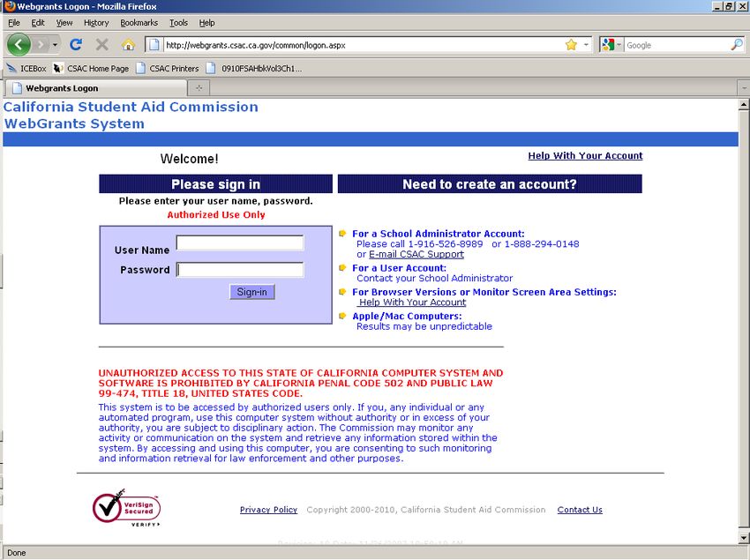750x560 pixels.
Task: Go back with the green back arrow
Action: [x=19, y=45]
